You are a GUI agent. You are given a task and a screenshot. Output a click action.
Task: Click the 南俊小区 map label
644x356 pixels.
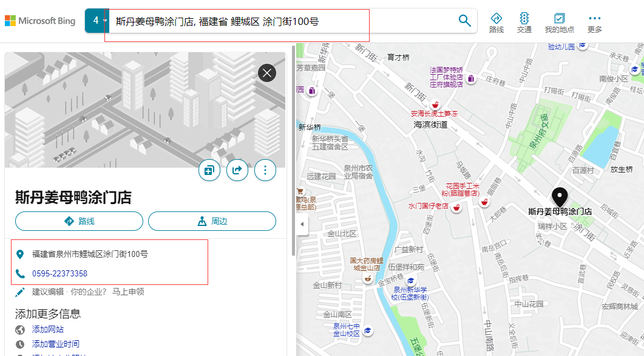[x=614, y=78]
